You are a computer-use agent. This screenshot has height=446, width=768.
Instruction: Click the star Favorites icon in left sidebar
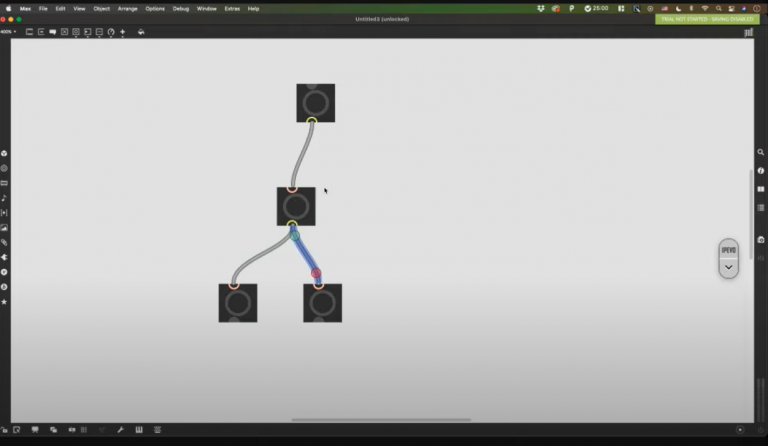(4, 301)
